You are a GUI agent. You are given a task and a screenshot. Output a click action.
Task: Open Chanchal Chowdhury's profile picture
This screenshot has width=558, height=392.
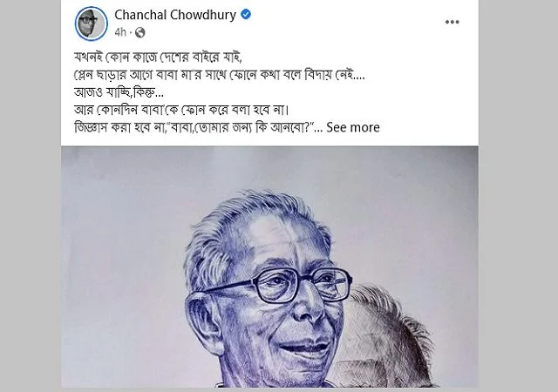[91, 24]
